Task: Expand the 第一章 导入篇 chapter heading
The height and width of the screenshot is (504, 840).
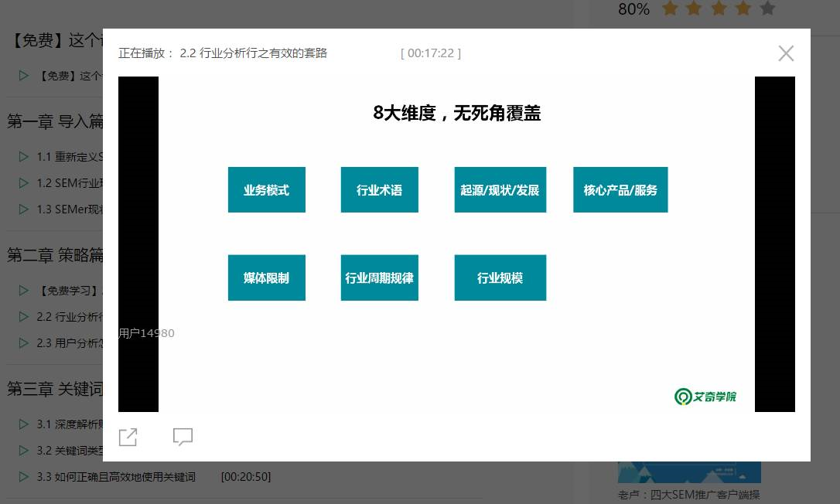Action: (x=55, y=121)
